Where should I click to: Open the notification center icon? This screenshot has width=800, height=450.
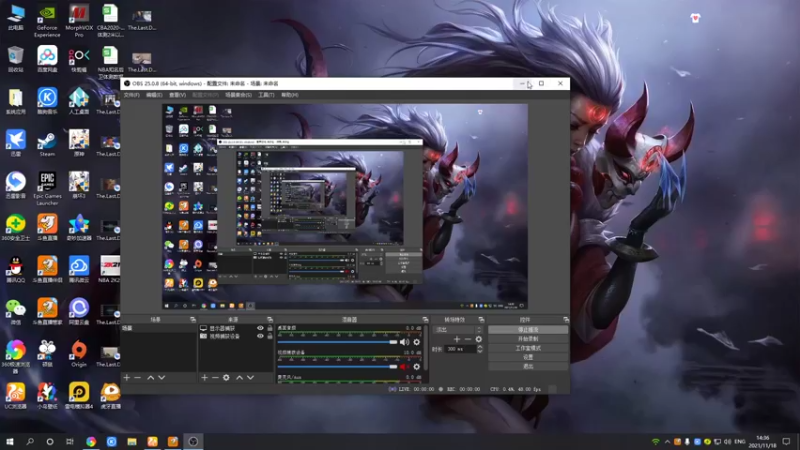point(786,442)
